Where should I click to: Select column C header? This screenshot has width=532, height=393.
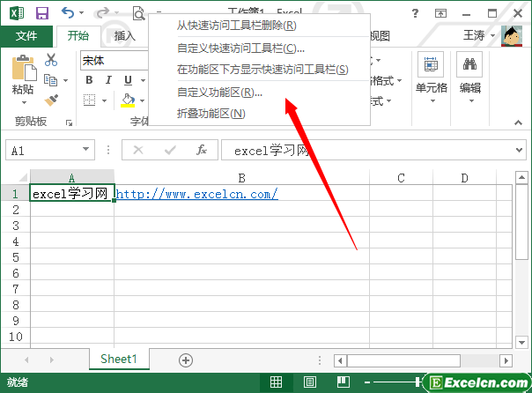point(401,177)
